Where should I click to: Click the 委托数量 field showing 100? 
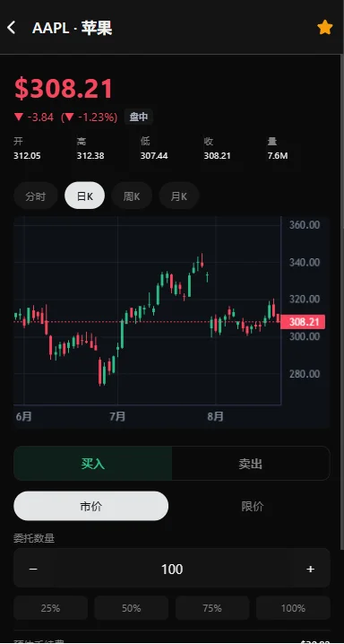pos(172,569)
